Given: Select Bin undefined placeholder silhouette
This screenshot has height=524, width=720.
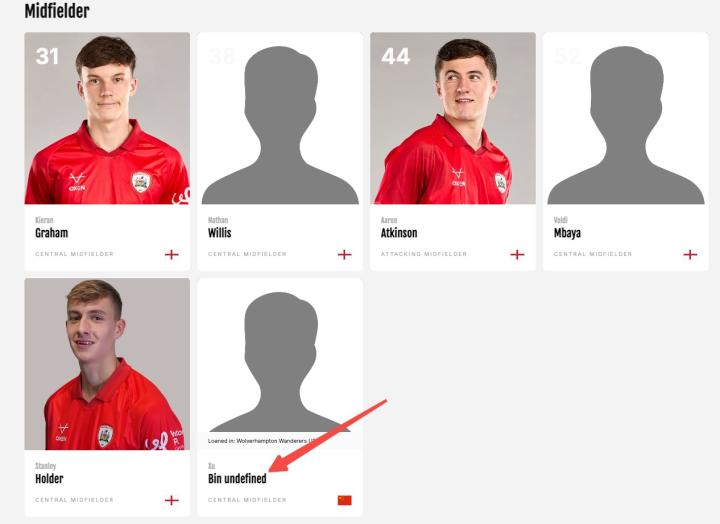Looking at the screenshot, I should point(280,362).
